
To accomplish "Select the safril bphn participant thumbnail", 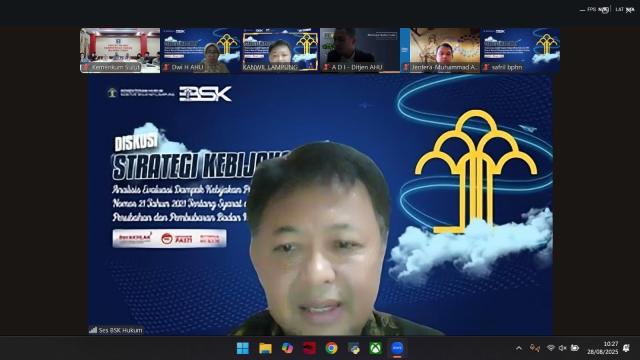I will point(520,50).
